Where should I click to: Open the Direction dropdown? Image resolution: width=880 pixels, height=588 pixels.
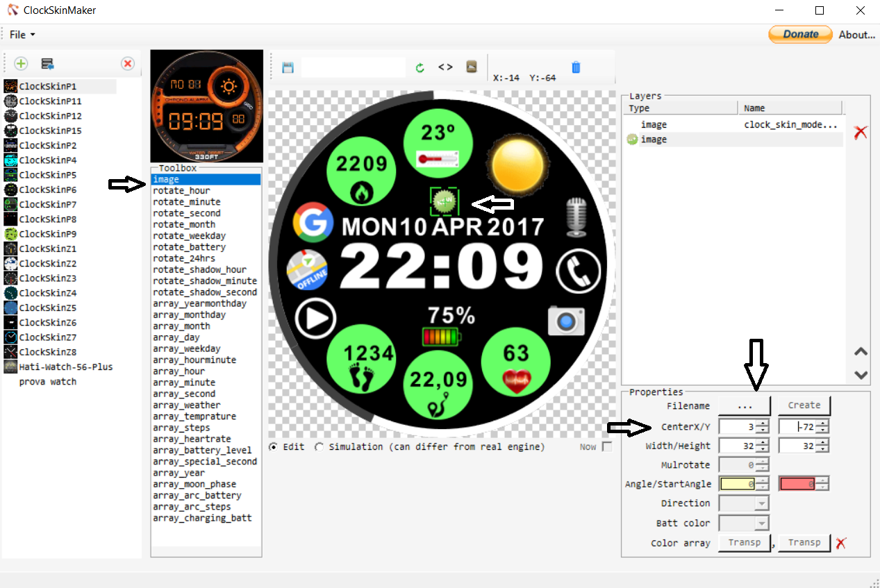click(744, 503)
